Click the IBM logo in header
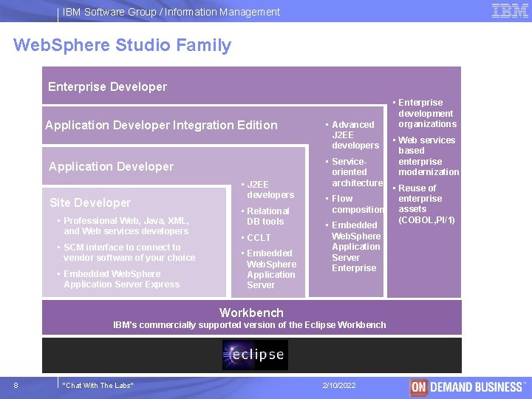Screen dimensions: 532x399 tap(510, 10)
